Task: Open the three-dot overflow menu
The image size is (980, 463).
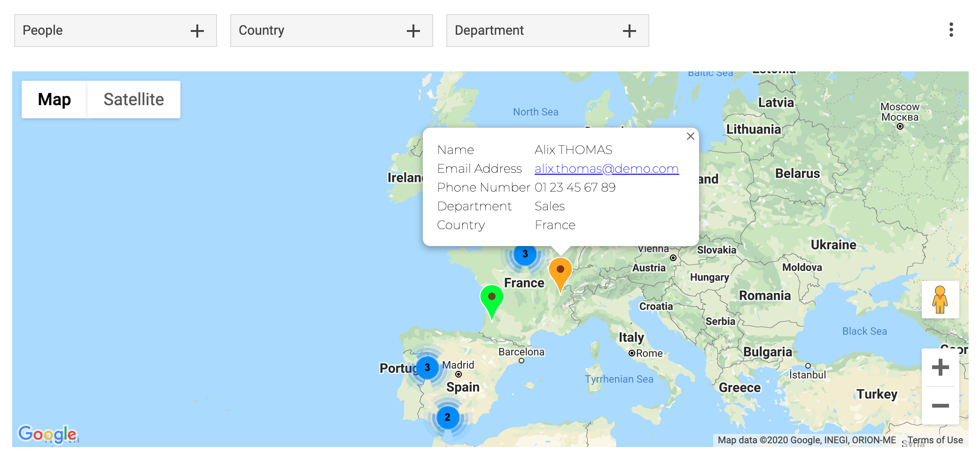Action: [x=952, y=30]
